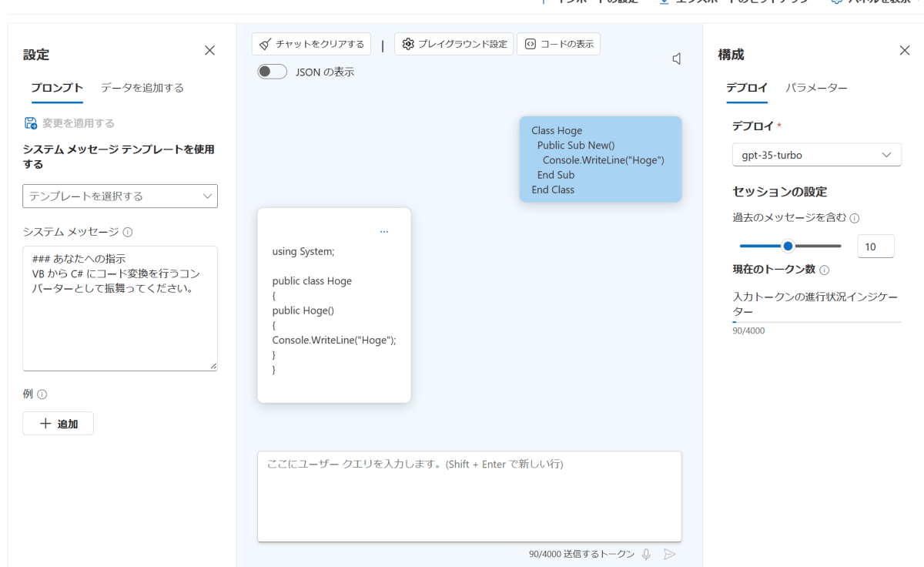Click the speaker icon in chat area

click(x=676, y=59)
